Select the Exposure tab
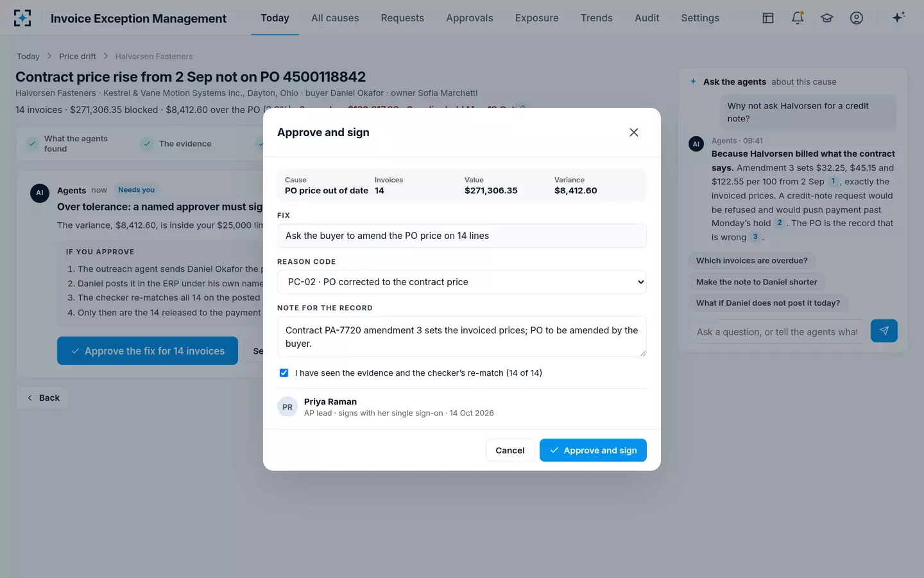Screen dimensions: 924x578 coord(537,18)
